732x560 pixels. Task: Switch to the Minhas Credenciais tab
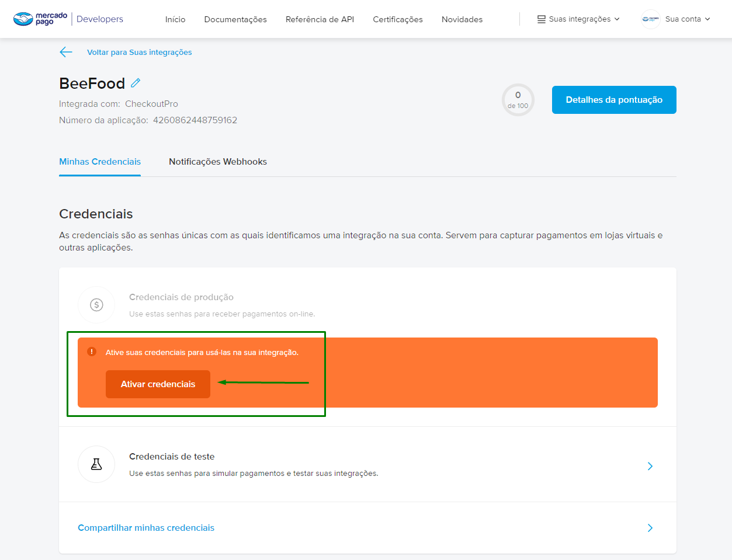coord(100,162)
